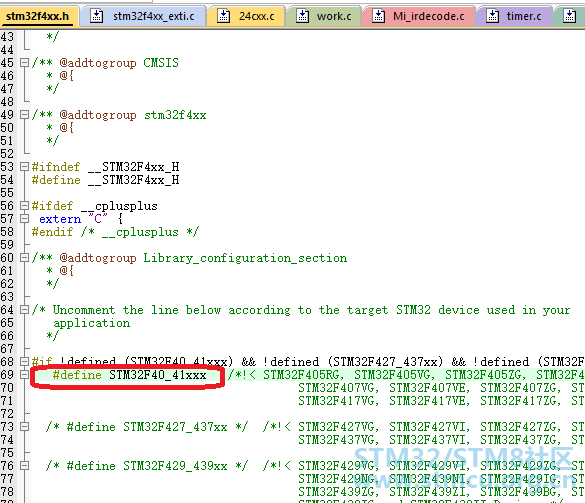Switch to the work.c tab
The image size is (585, 503).
pyautogui.click(x=323, y=16)
